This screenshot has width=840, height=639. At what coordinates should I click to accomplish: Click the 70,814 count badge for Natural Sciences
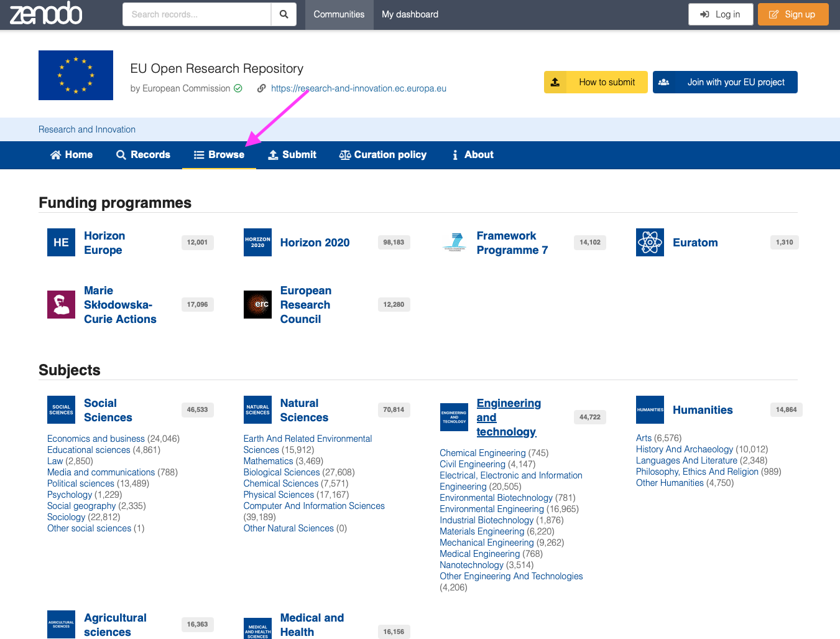(x=394, y=410)
